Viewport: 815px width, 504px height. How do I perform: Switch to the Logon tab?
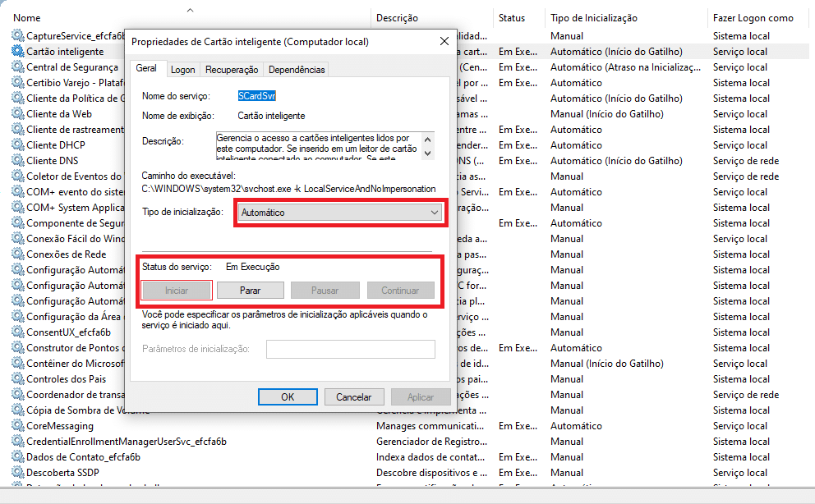pos(182,70)
